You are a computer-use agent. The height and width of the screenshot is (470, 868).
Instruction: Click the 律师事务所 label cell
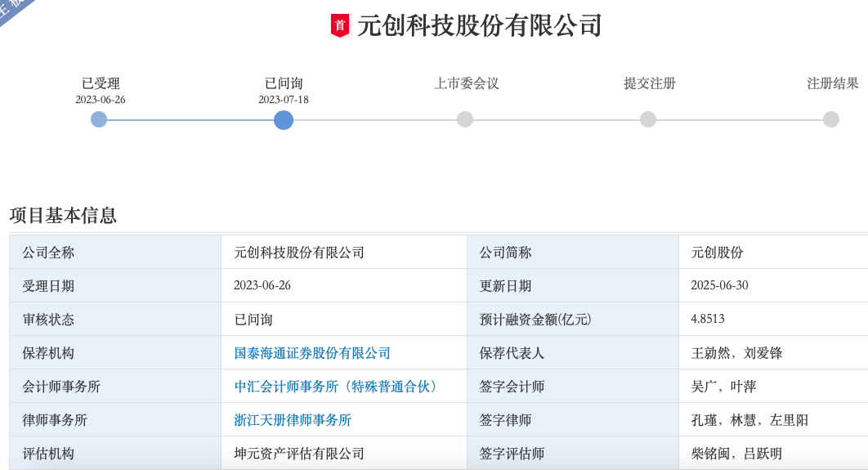[115, 420]
